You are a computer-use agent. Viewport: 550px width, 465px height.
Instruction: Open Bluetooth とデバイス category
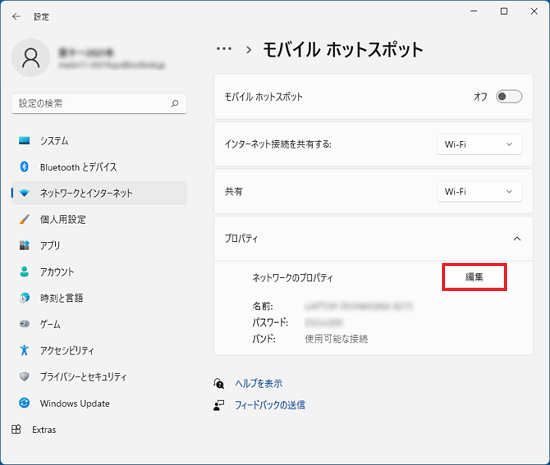99,167
